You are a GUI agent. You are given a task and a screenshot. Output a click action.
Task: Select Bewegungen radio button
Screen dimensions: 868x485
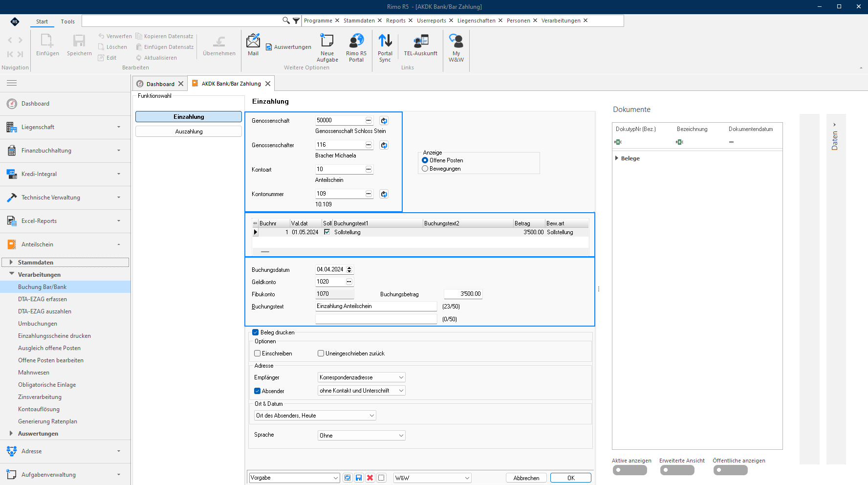click(425, 169)
